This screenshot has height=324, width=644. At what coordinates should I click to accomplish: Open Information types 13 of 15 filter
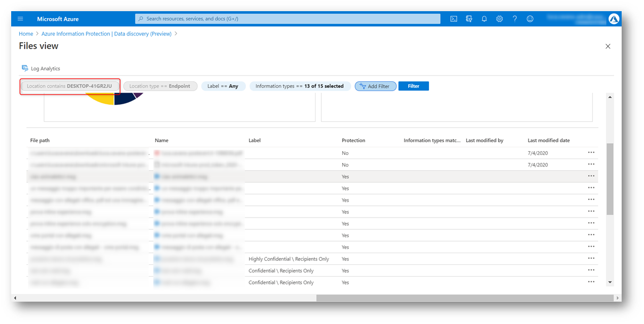pos(299,86)
